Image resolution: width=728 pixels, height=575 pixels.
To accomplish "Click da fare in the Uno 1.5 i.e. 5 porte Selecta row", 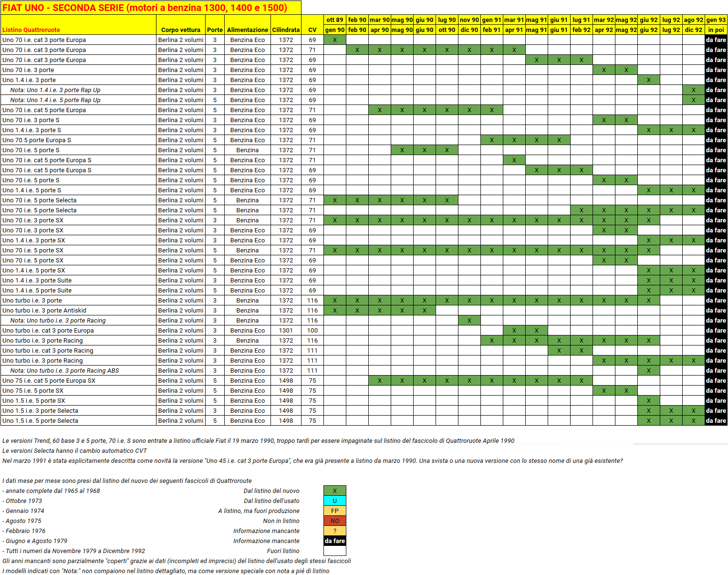I will click(716, 420).
